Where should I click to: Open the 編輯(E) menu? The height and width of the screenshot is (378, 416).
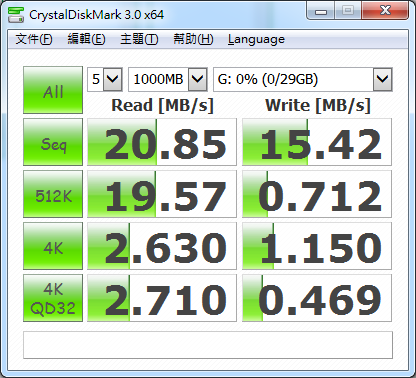tap(86, 39)
